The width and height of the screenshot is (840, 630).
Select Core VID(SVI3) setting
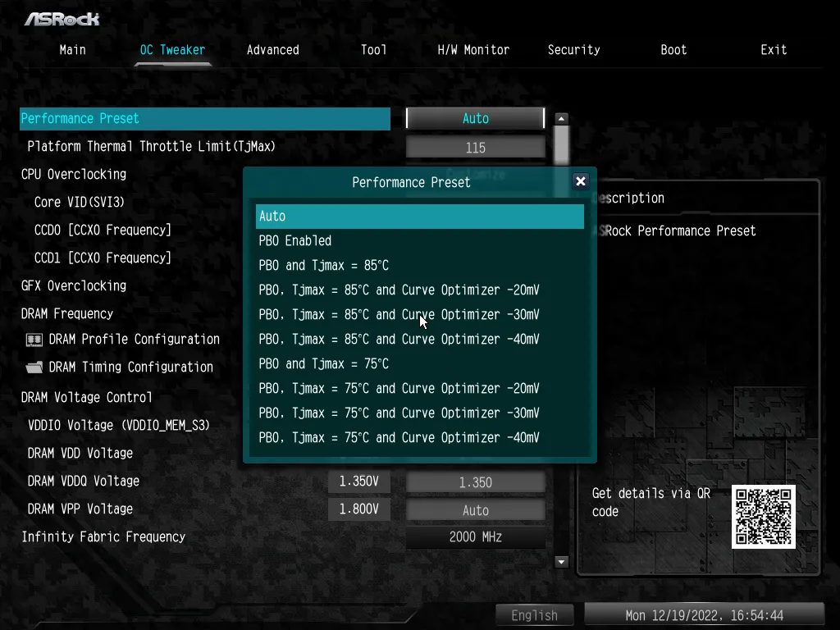80,203
